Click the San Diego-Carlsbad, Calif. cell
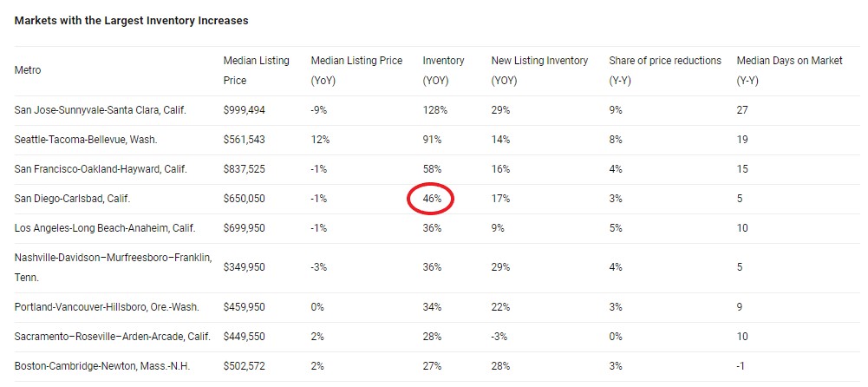The width and height of the screenshot is (868, 387). (x=72, y=198)
